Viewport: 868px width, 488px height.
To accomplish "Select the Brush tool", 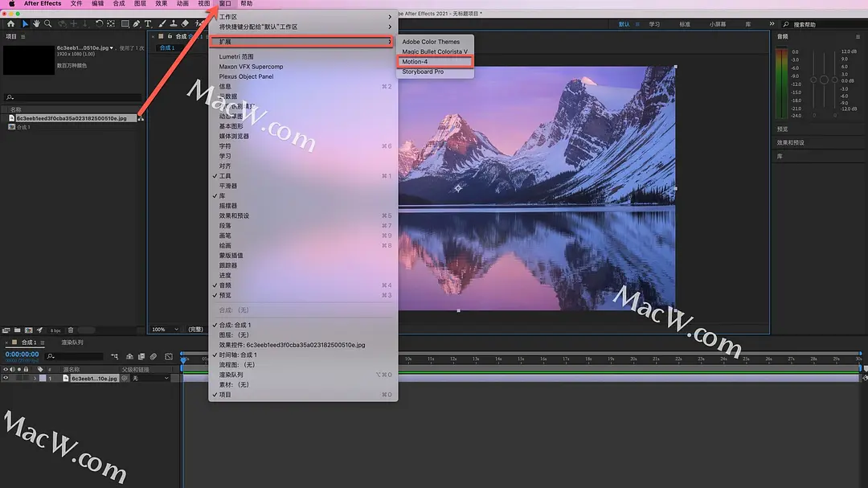I will 162,23.
